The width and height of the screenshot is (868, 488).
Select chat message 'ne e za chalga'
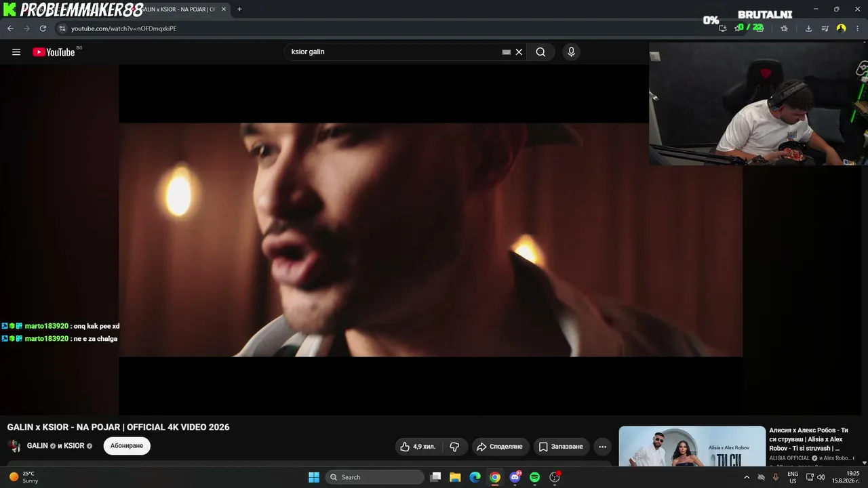[x=94, y=338]
